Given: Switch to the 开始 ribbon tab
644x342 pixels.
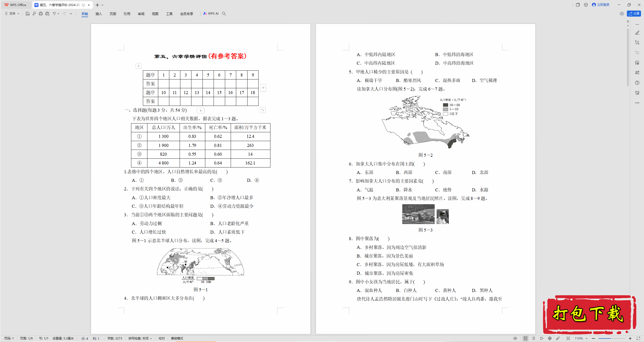Looking at the screenshot, I should 85,14.
